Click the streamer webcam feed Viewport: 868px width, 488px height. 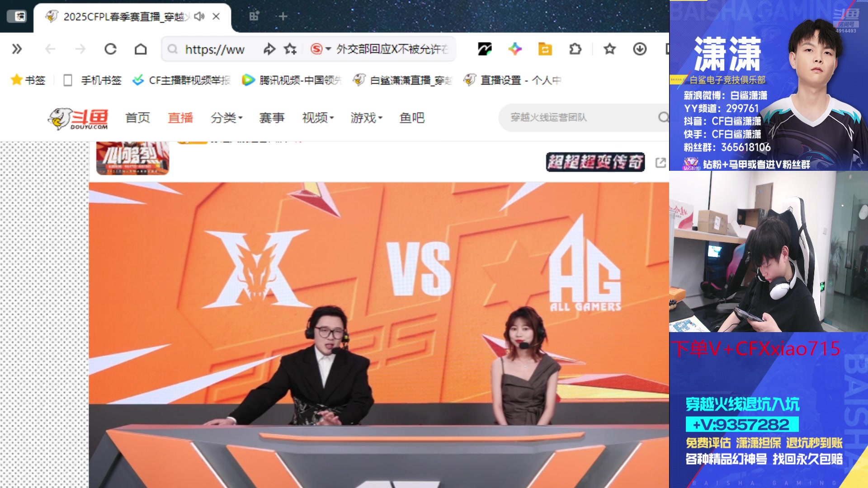pyautogui.click(x=769, y=251)
